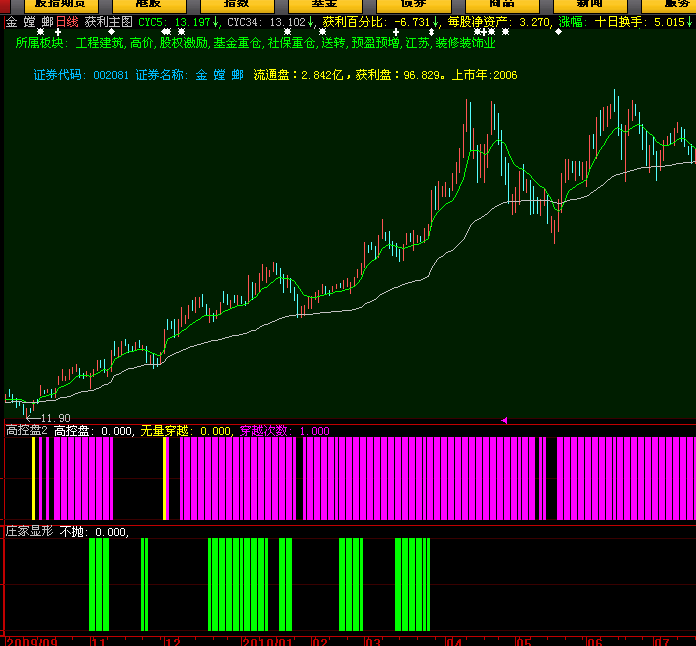This screenshot has height=646, width=696.
Task: Switch to the 港股 tab
Action: [x=149, y=5]
